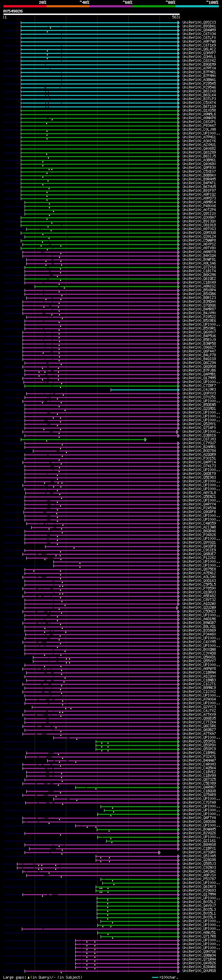
Task: Select the UniRef100_Q9H7G6 label
Action: [199, 952]
